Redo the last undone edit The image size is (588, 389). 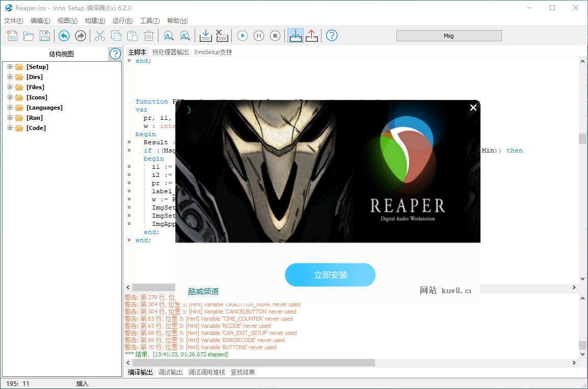click(81, 36)
